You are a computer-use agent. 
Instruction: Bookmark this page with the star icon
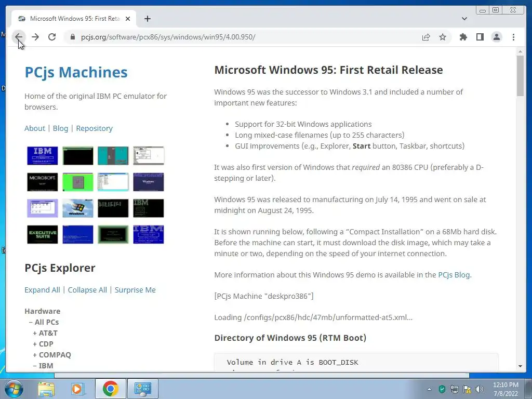point(443,37)
